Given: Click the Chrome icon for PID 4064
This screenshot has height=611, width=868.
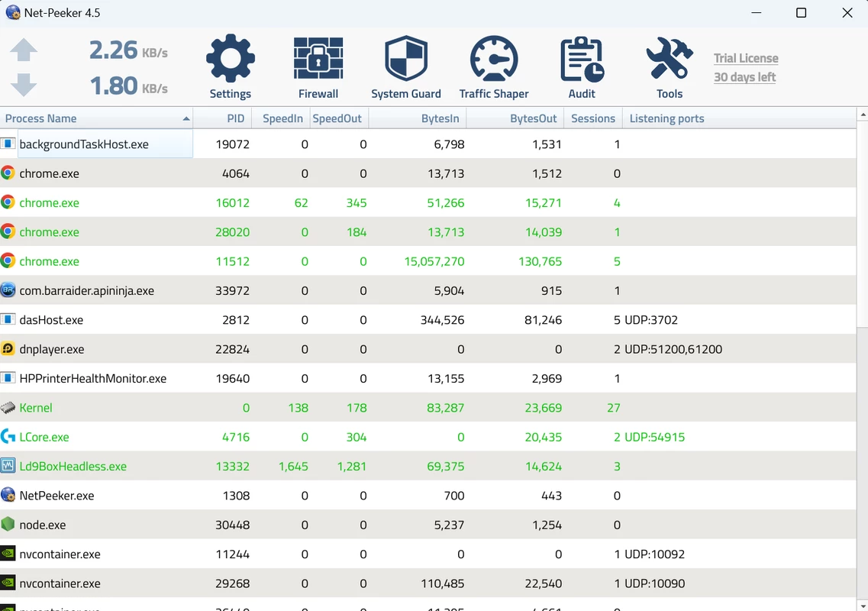Looking at the screenshot, I should pyautogui.click(x=8, y=173).
